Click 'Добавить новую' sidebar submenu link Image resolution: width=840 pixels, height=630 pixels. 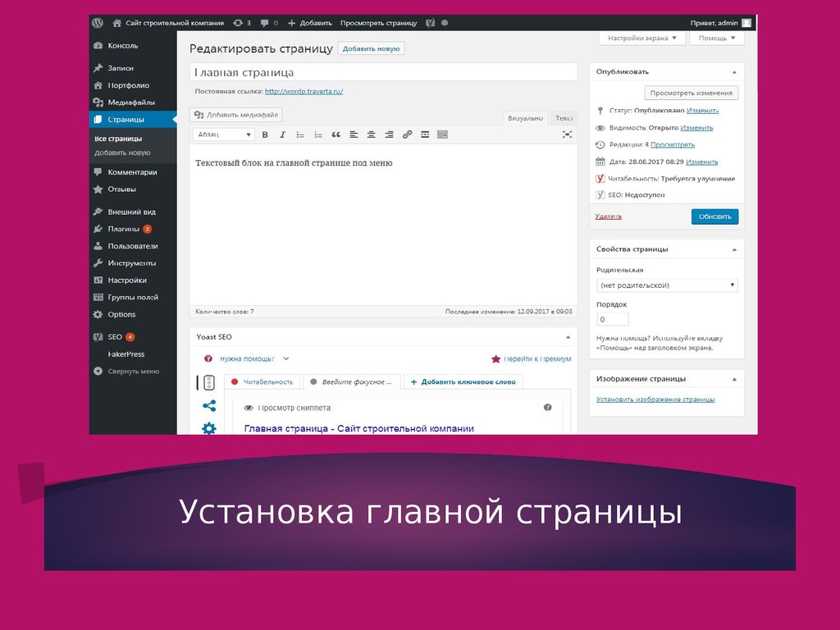[122, 153]
